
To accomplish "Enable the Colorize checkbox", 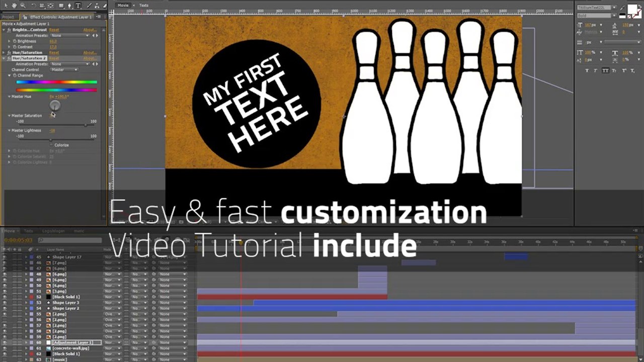I will tap(51, 145).
